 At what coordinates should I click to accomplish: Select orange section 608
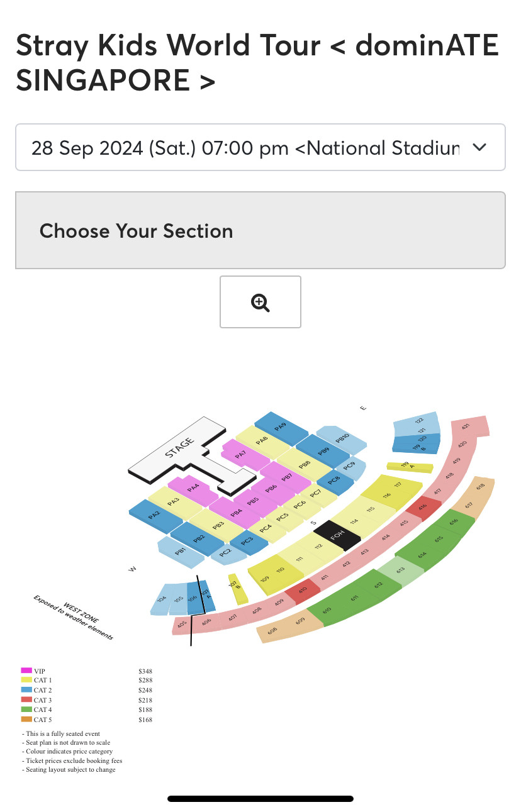pyautogui.click(x=272, y=630)
